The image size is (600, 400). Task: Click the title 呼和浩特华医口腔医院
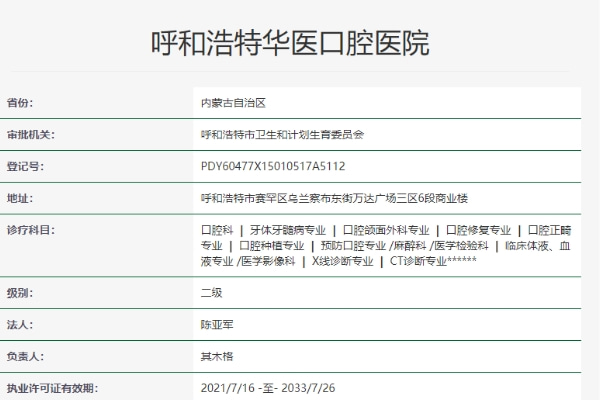point(290,43)
